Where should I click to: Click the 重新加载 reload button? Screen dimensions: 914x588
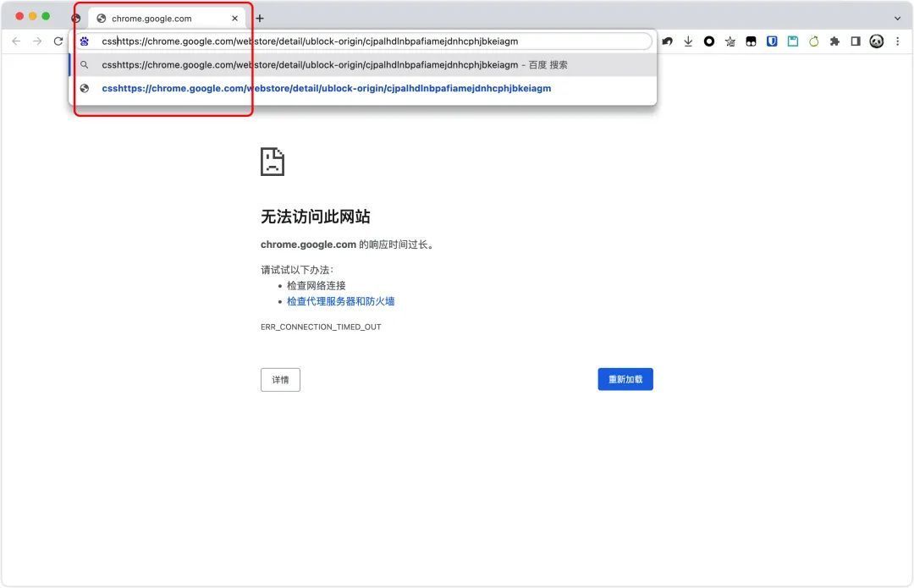tap(625, 379)
